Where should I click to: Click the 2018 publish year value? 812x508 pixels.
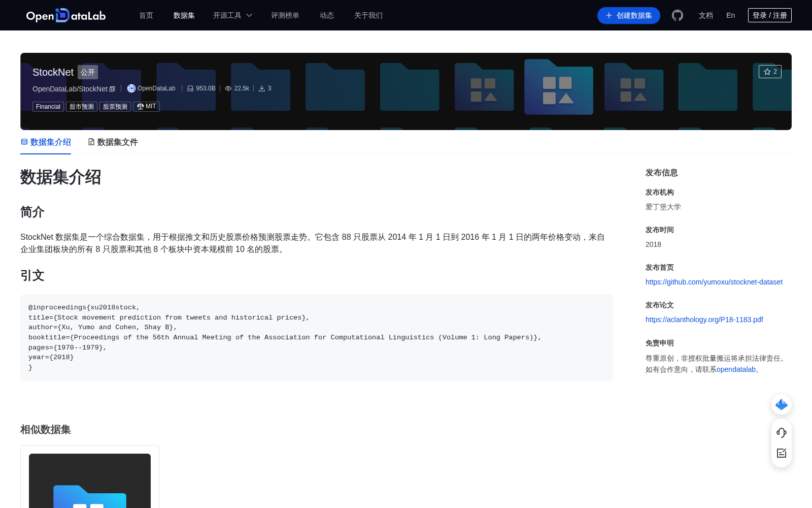[x=653, y=244]
